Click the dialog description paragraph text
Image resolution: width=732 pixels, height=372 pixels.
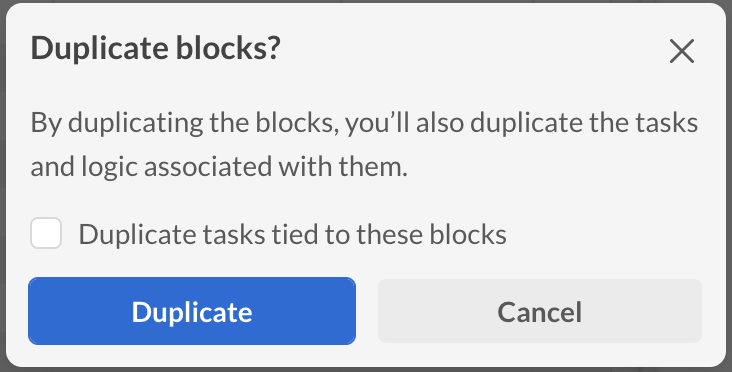[364, 145]
